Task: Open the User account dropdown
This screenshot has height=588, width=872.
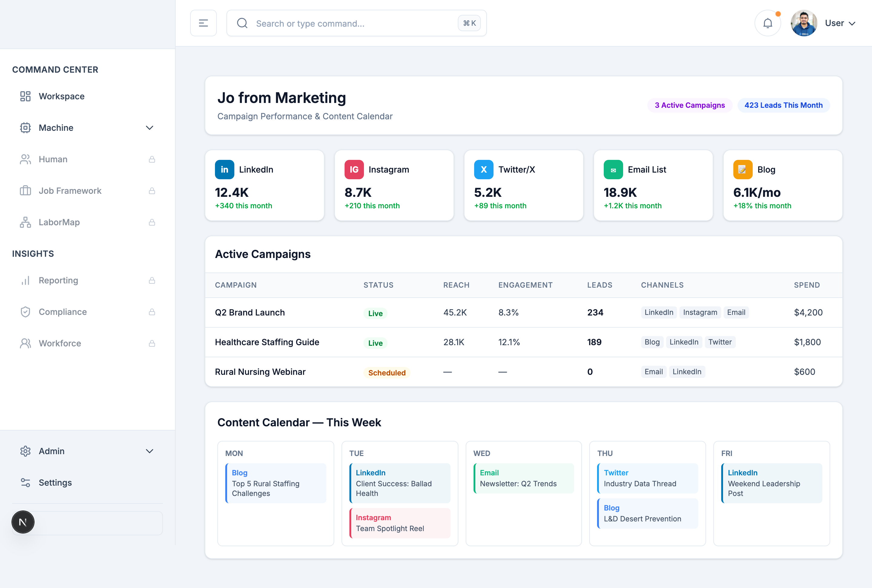Action: pyautogui.click(x=839, y=23)
